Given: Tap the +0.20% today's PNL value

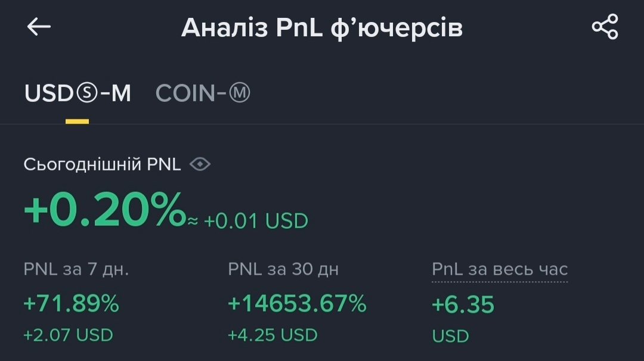Looking at the screenshot, I should [x=105, y=210].
